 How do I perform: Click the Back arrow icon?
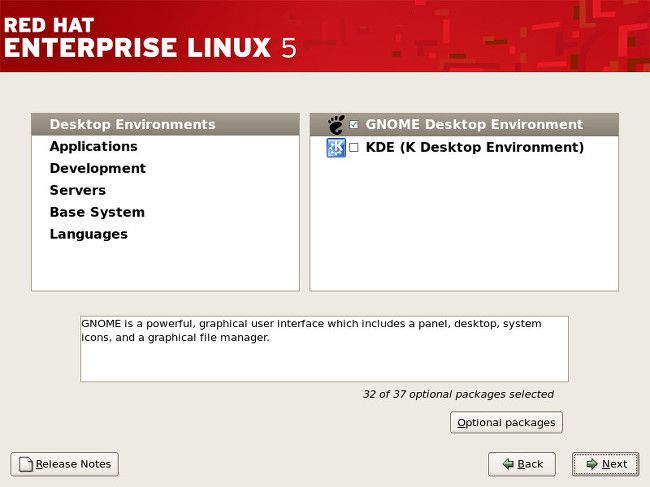point(508,464)
